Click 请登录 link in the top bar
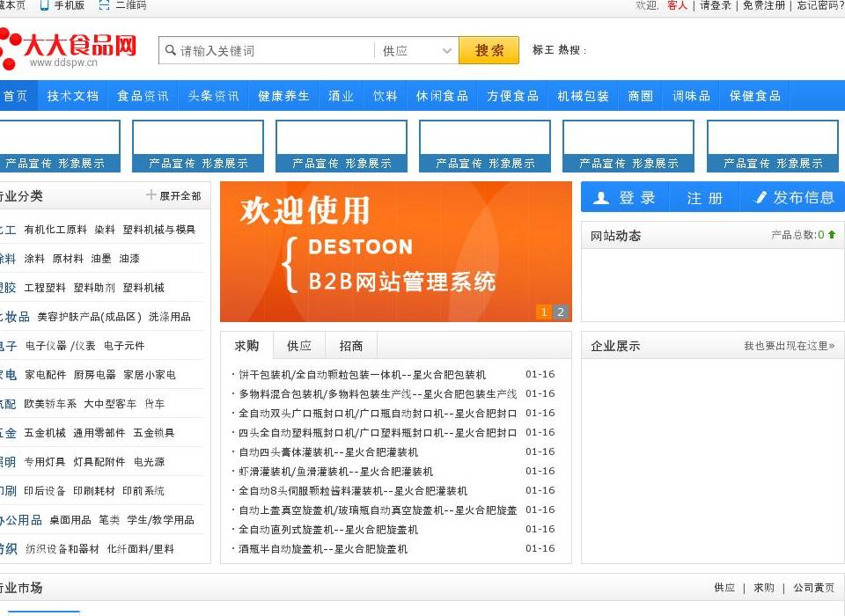This screenshot has height=616, width=845. point(716,5)
